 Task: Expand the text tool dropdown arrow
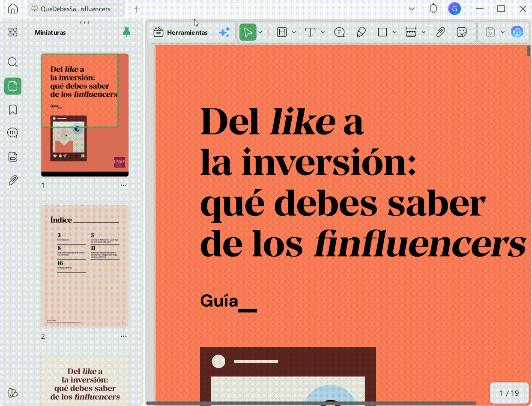(323, 32)
